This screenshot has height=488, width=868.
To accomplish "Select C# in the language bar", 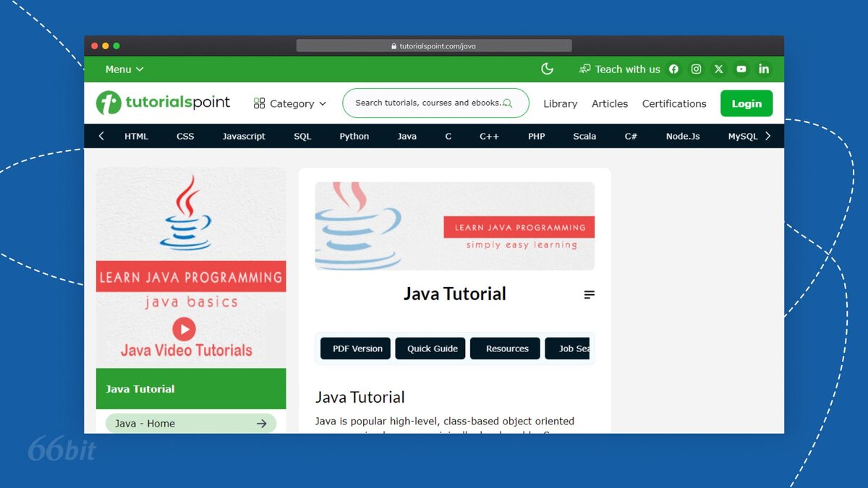I will pos(631,136).
